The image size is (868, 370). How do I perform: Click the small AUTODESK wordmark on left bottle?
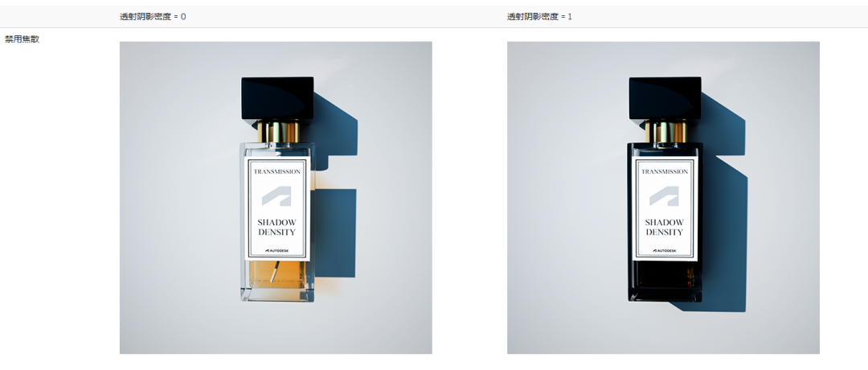click(x=276, y=250)
